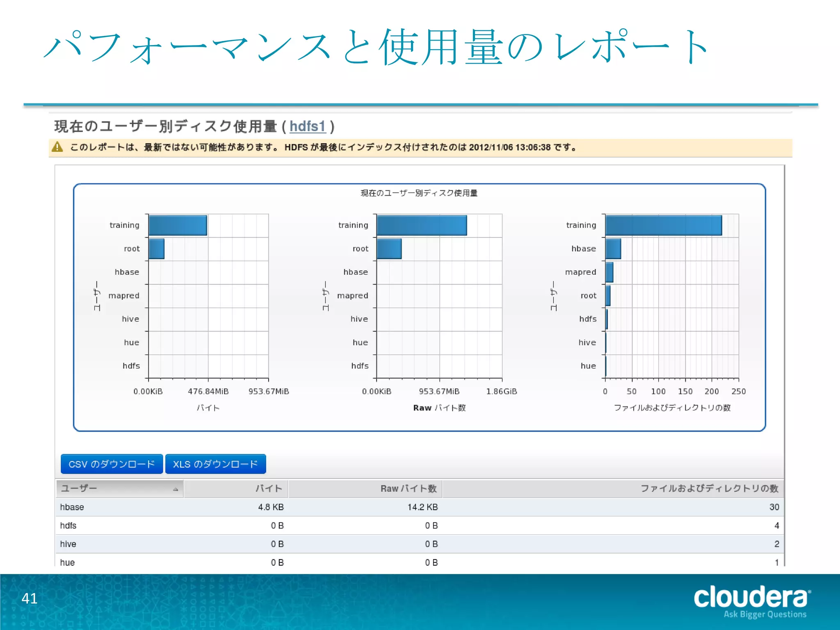Sort by the バイト column header
This screenshot has height=630, width=840.
(236, 488)
